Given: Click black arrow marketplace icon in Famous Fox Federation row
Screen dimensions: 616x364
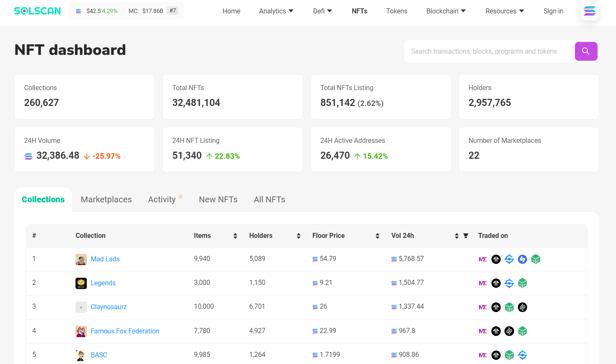Looking at the screenshot, I should 496,331.
